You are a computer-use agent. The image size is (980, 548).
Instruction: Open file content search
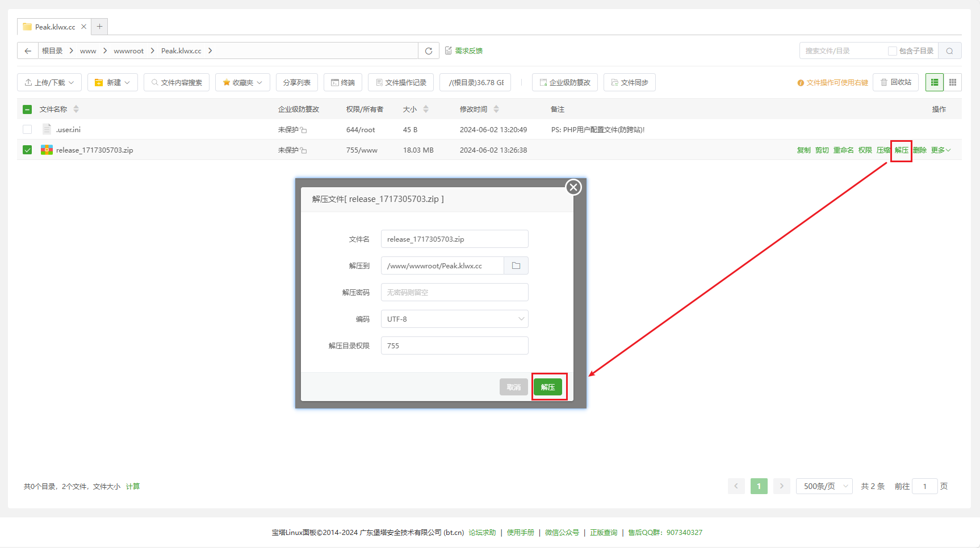click(x=177, y=82)
